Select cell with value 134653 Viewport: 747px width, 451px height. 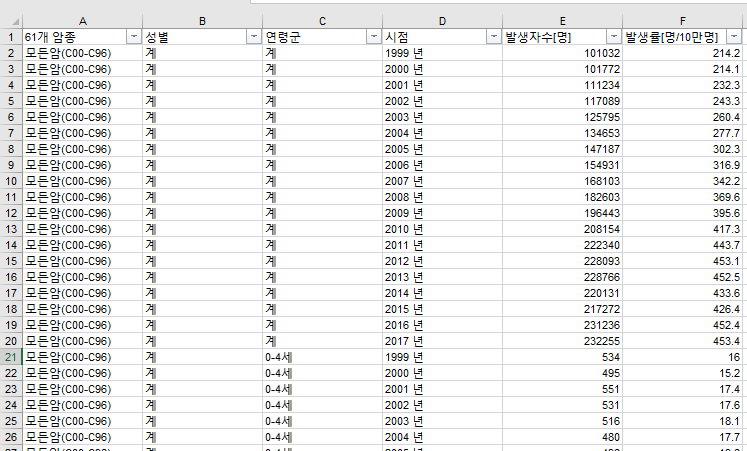pyautogui.click(x=563, y=133)
